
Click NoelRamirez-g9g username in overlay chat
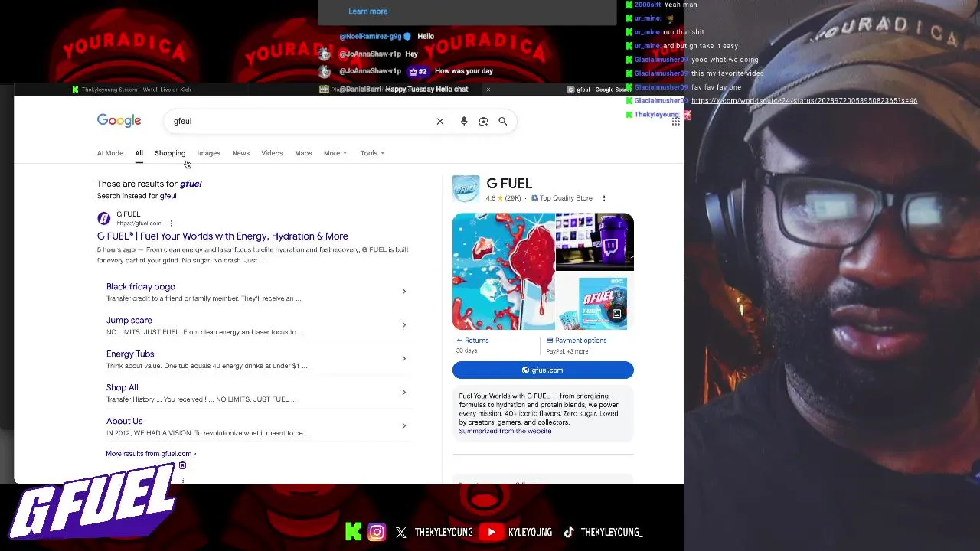(x=371, y=37)
